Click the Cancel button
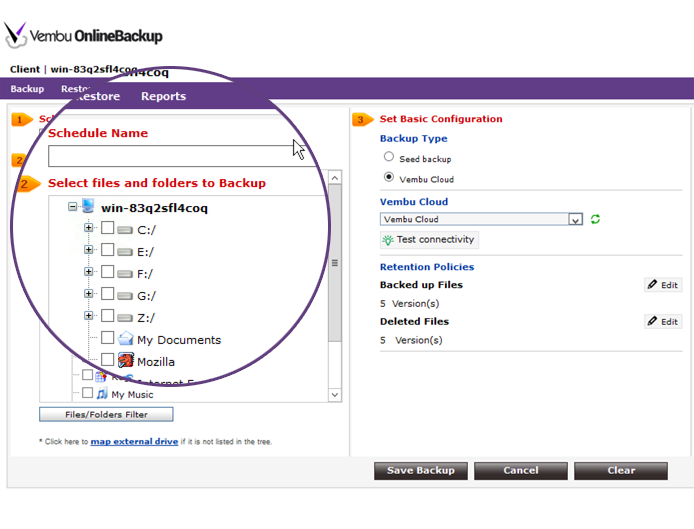Image resolution: width=694 pixels, height=529 pixels. [520, 471]
